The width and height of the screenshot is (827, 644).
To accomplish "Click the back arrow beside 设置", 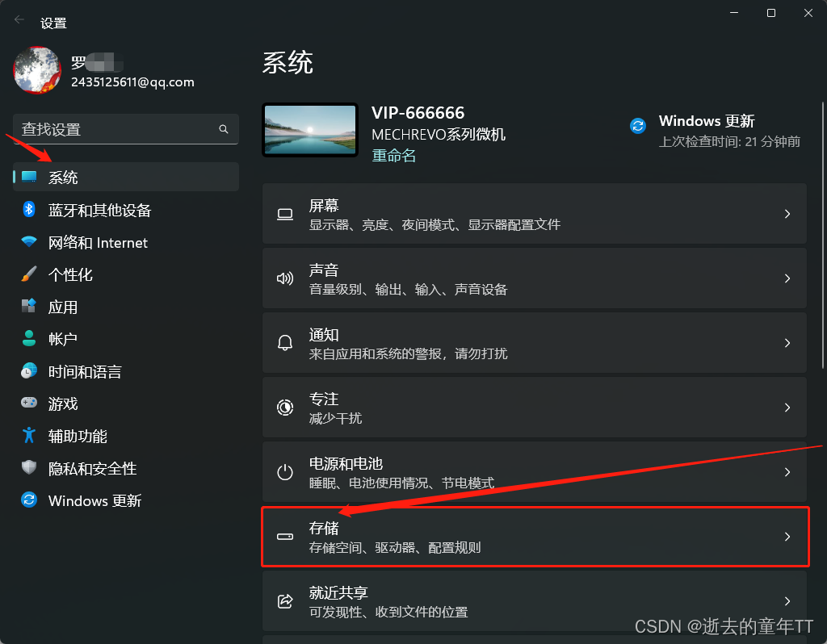I will [19, 20].
